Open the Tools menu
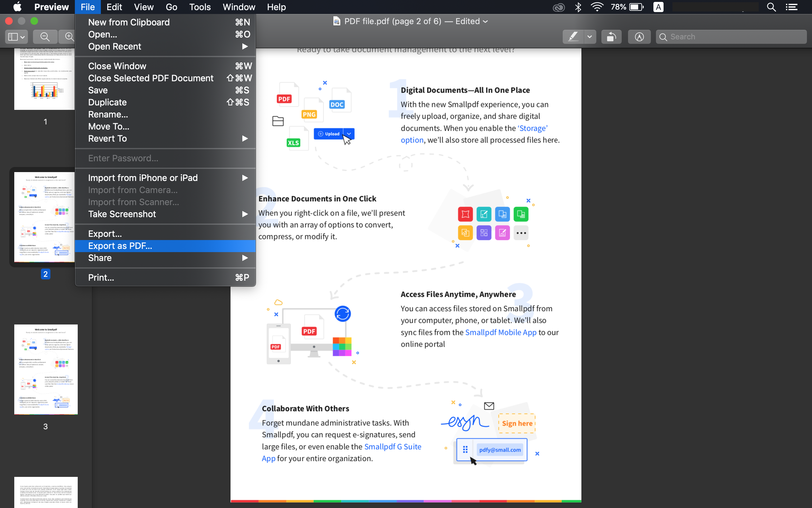812x508 pixels. [x=200, y=7]
